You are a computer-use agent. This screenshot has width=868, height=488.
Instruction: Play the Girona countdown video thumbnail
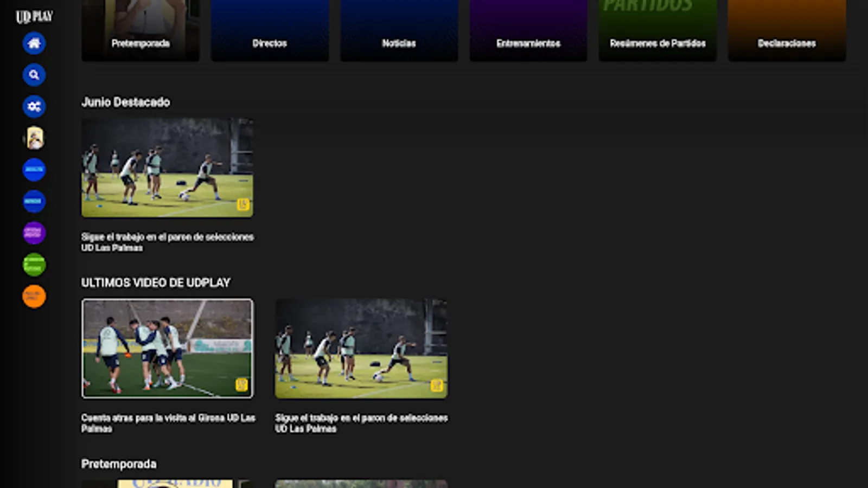coord(167,349)
